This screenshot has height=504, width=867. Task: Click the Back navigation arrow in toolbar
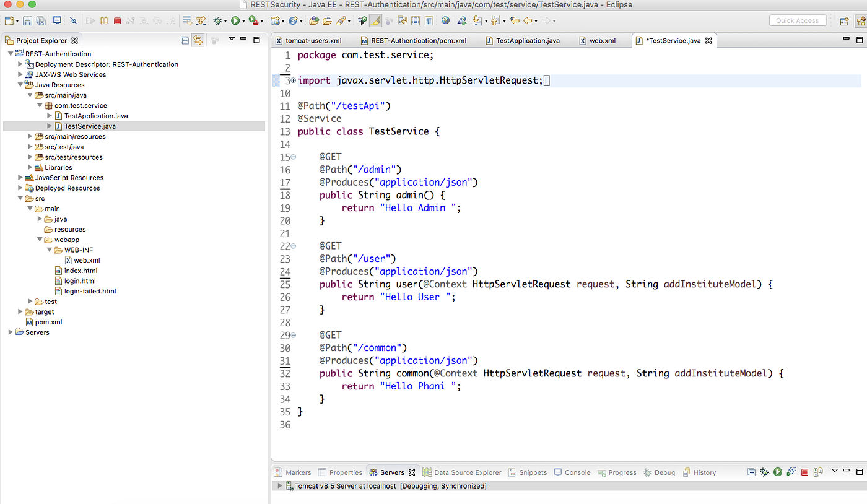528,21
